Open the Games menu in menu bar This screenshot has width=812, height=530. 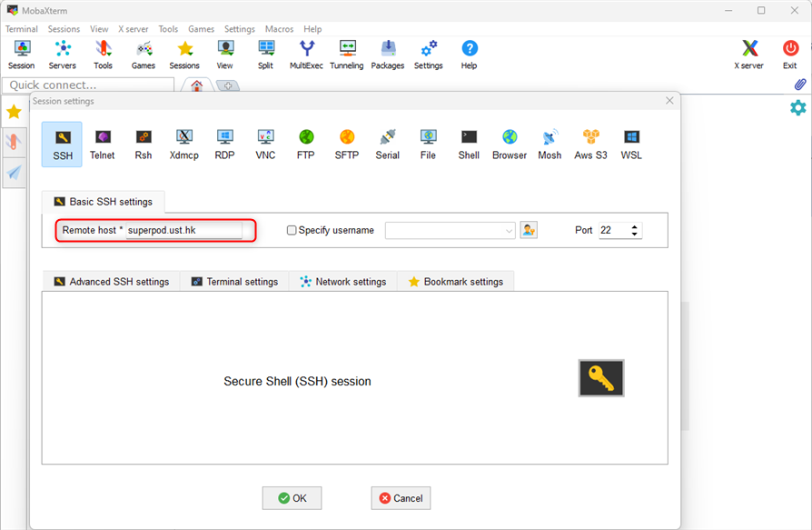coord(201,29)
